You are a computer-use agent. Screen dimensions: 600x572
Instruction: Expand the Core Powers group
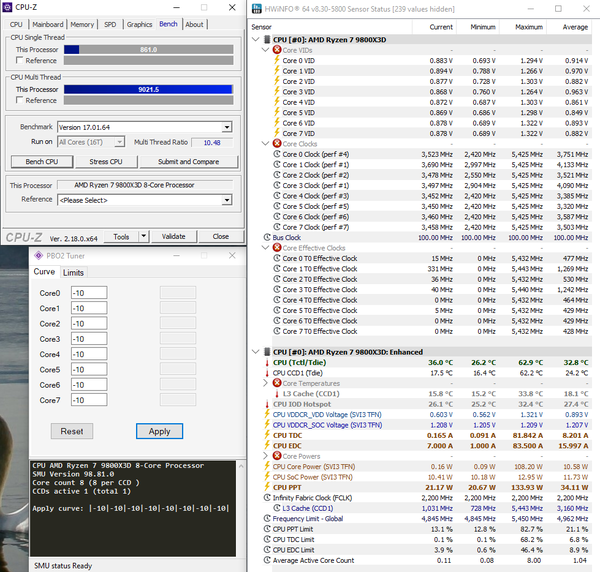[266, 456]
